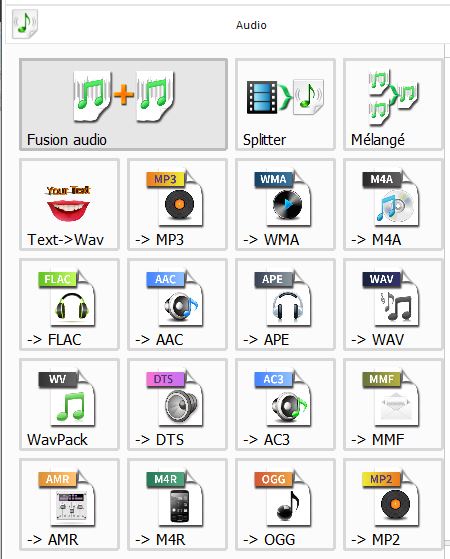Select the Splitter video-to-audio tool
This screenshot has width=450, height=559.
click(285, 104)
